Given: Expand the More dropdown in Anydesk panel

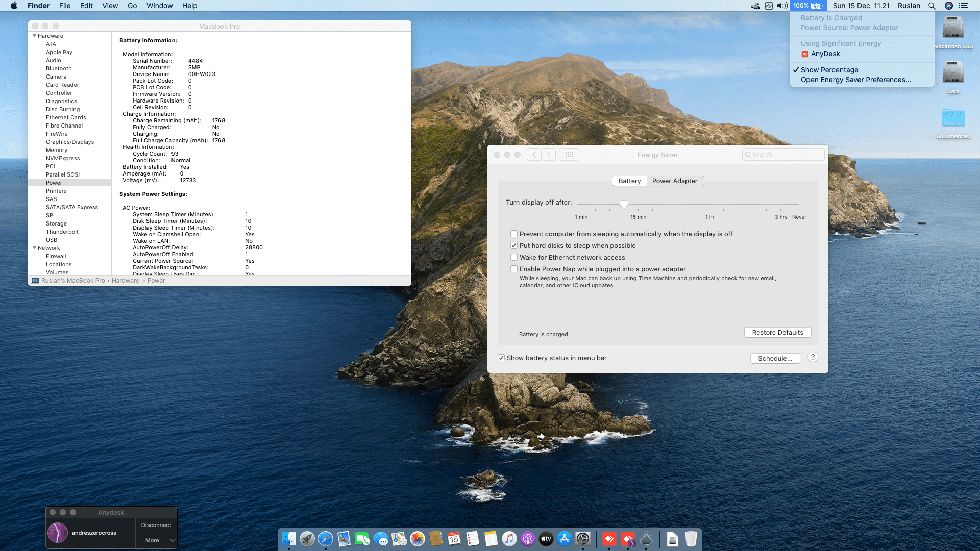Looking at the screenshot, I should tap(156, 540).
